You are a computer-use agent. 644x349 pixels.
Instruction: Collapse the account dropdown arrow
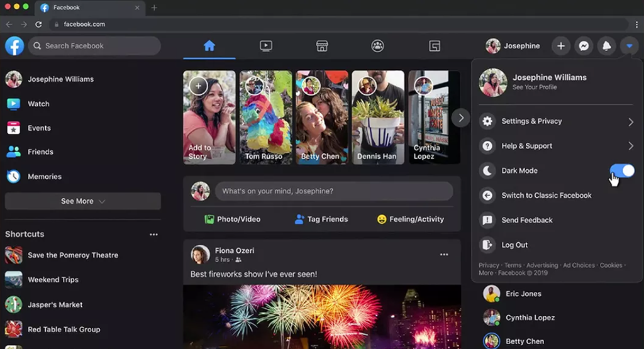point(629,46)
